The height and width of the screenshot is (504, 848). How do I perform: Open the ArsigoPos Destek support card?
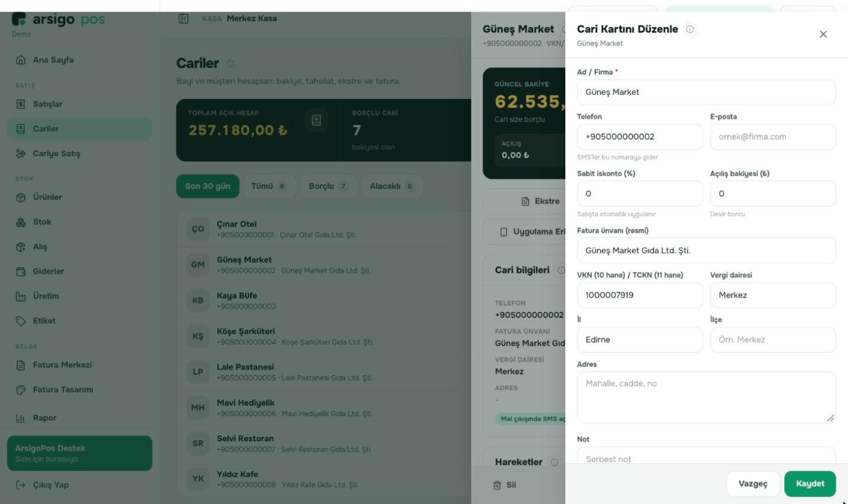(x=80, y=454)
